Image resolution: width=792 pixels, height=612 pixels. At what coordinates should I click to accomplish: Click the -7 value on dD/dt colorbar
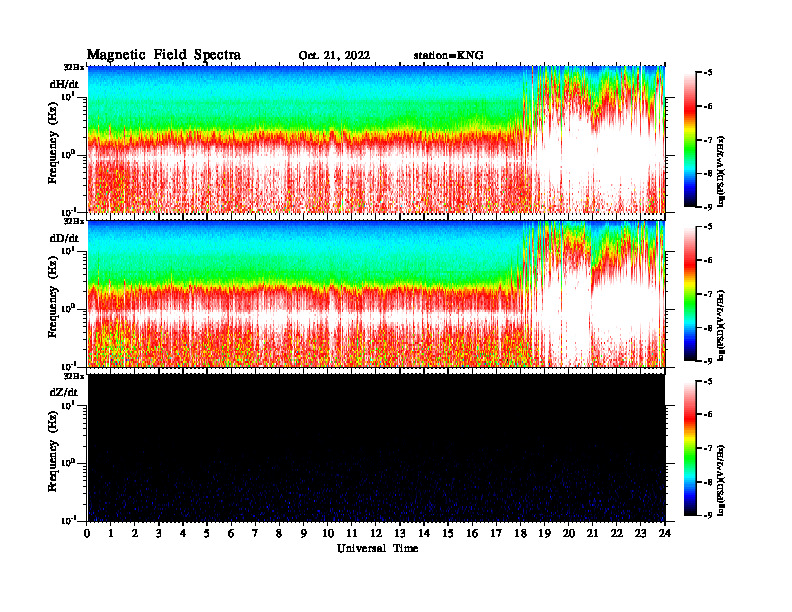pyautogui.click(x=708, y=294)
